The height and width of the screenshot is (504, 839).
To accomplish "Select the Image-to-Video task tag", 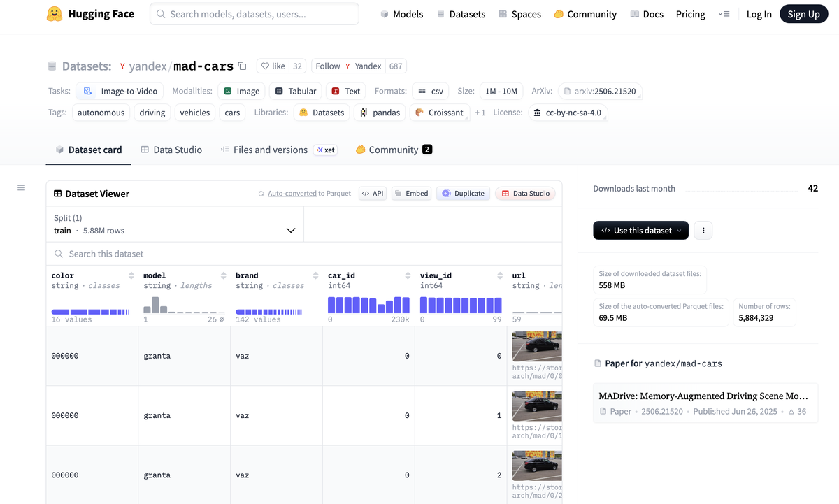I will 120,91.
